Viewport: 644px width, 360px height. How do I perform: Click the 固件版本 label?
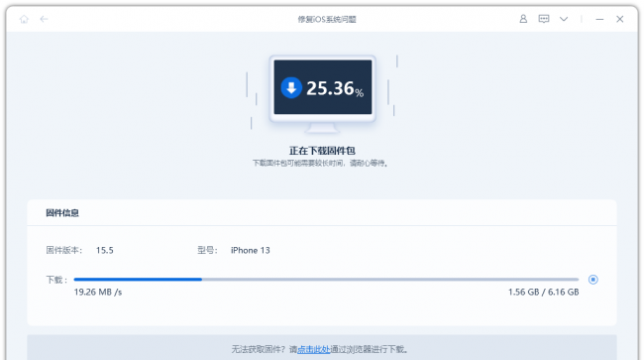tap(64, 250)
